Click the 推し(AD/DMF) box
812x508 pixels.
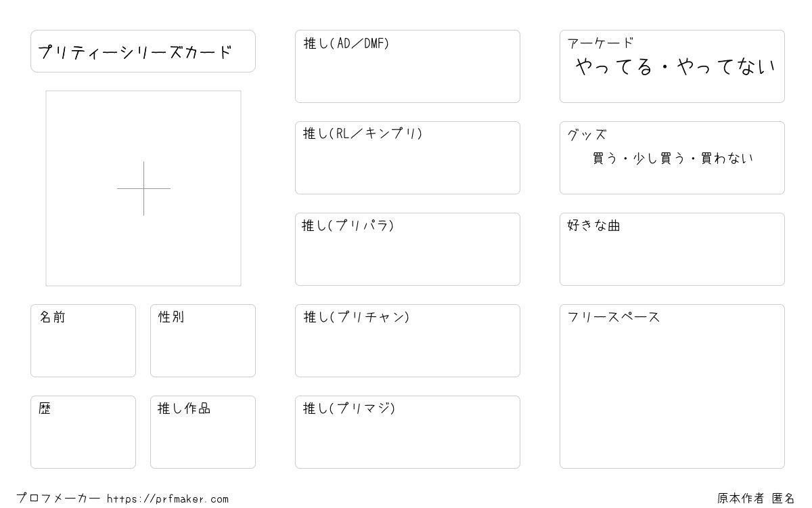(x=407, y=66)
